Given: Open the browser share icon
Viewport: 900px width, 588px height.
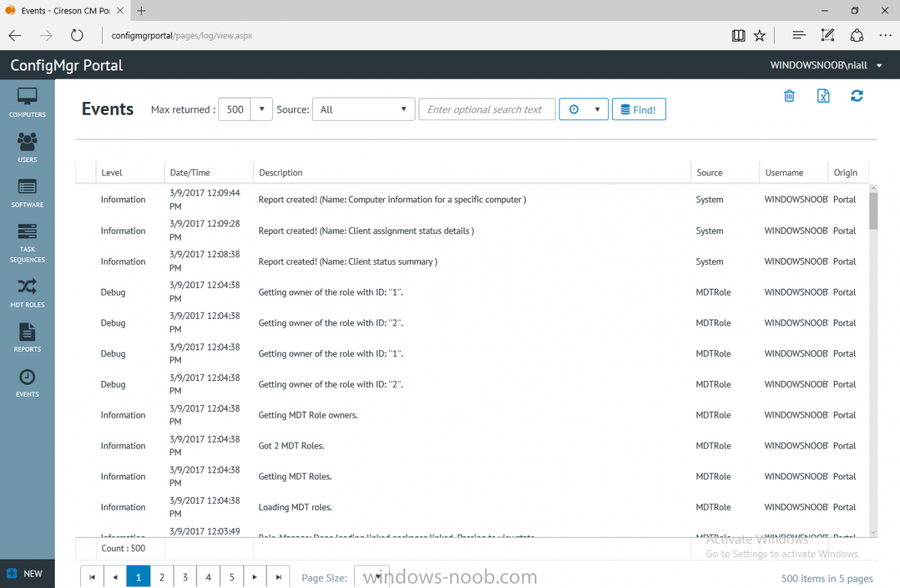Looking at the screenshot, I should tap(856, 35).
